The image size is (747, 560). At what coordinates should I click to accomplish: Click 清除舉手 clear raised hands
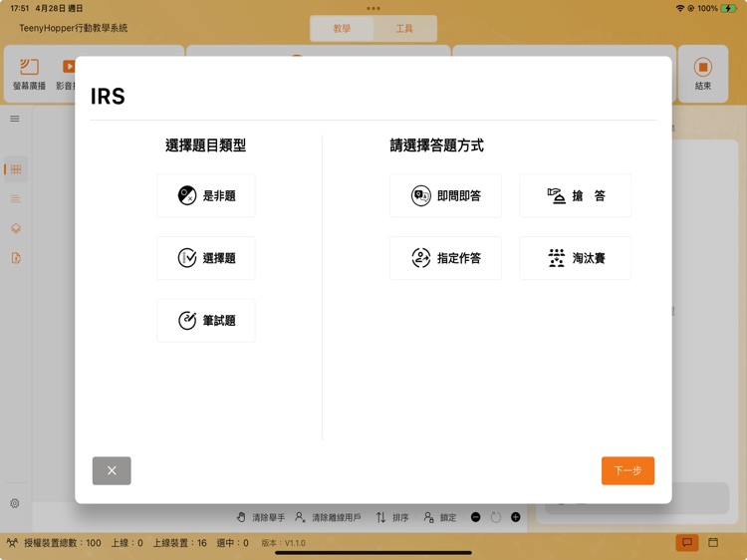[x=261, y=517]
